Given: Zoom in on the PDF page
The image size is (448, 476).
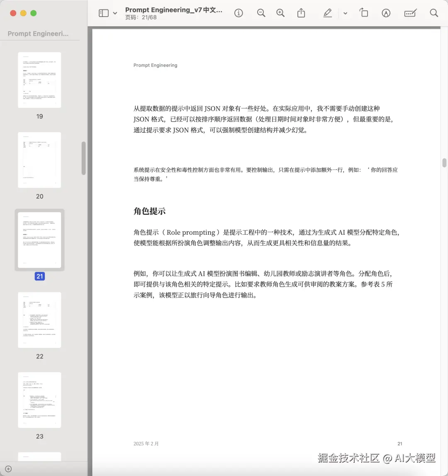Looking at the screenshot, I should [x=280, y=13].
